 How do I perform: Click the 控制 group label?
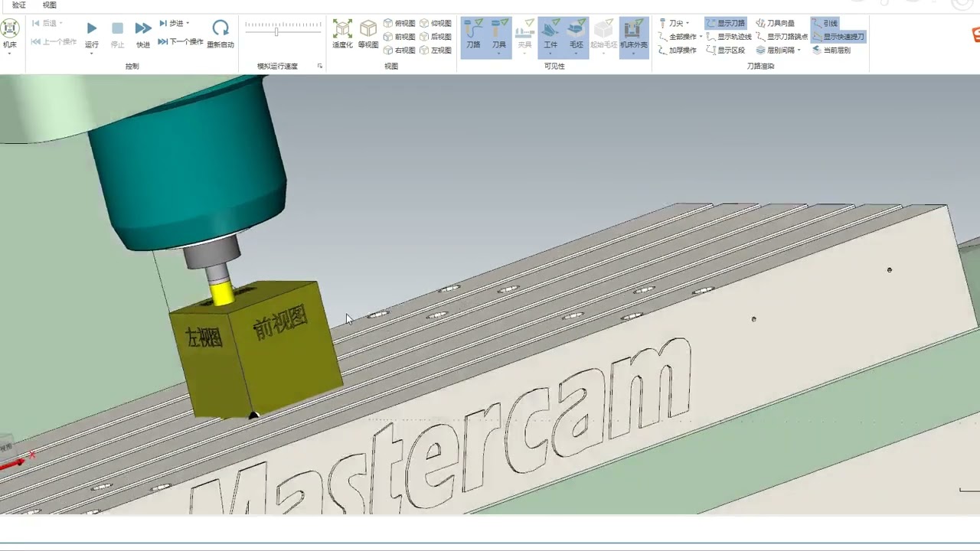132,67
